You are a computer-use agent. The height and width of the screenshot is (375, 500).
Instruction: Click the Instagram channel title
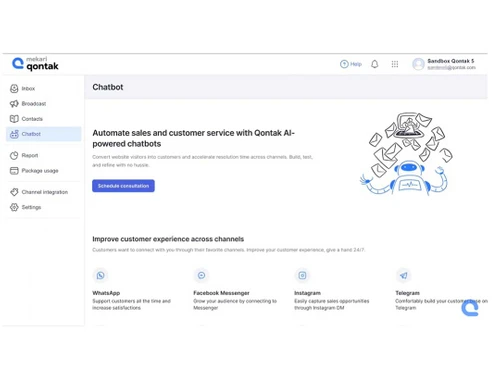[307, 293]
